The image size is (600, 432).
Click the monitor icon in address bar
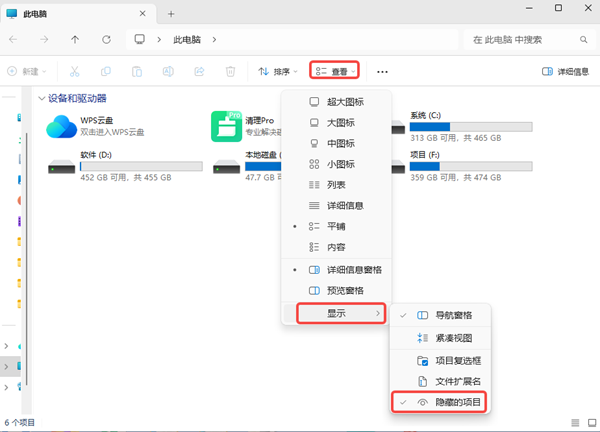140,39
